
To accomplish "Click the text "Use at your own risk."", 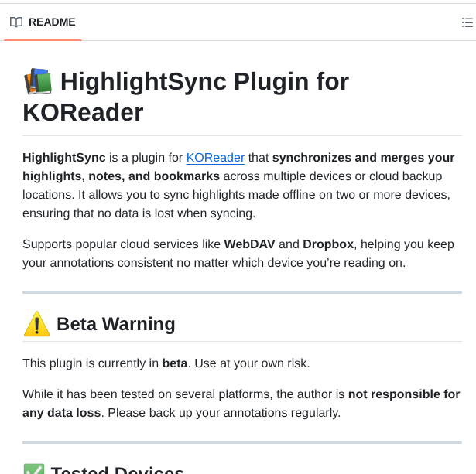I will pos(252,363).
